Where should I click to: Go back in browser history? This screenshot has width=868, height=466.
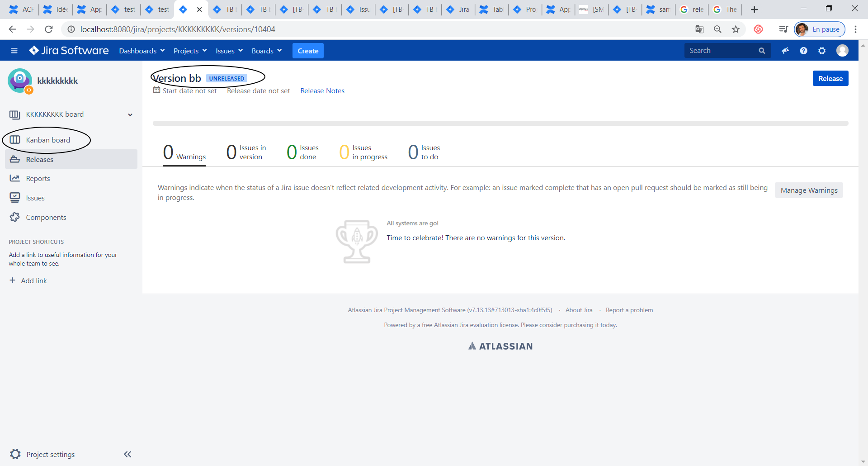[12, 29]
